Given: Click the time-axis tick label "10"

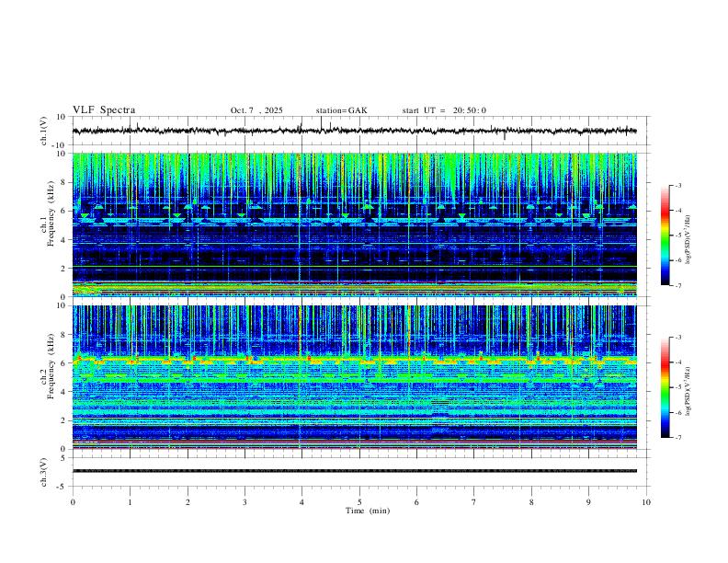Looking at the screenshot, I should 646,502.
